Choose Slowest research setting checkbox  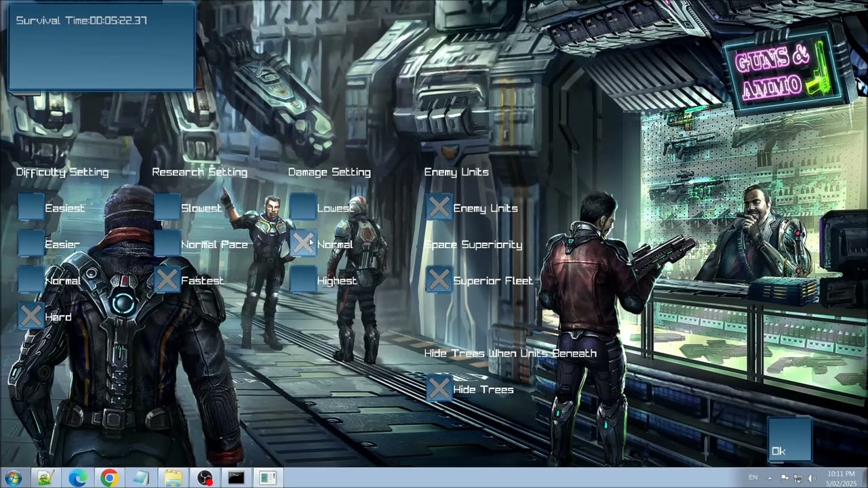pyautogui.click(x=167, y=207)
